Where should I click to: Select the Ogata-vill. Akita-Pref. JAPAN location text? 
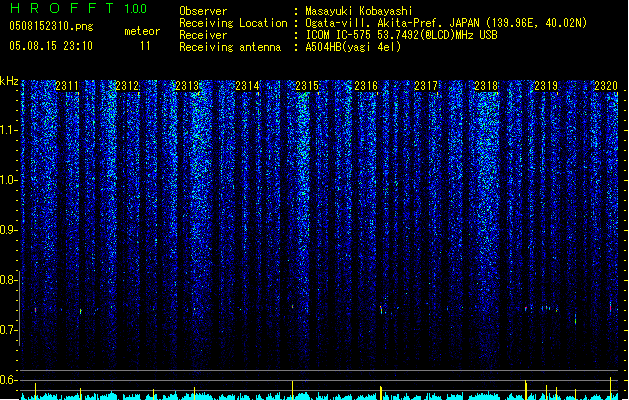446,23
